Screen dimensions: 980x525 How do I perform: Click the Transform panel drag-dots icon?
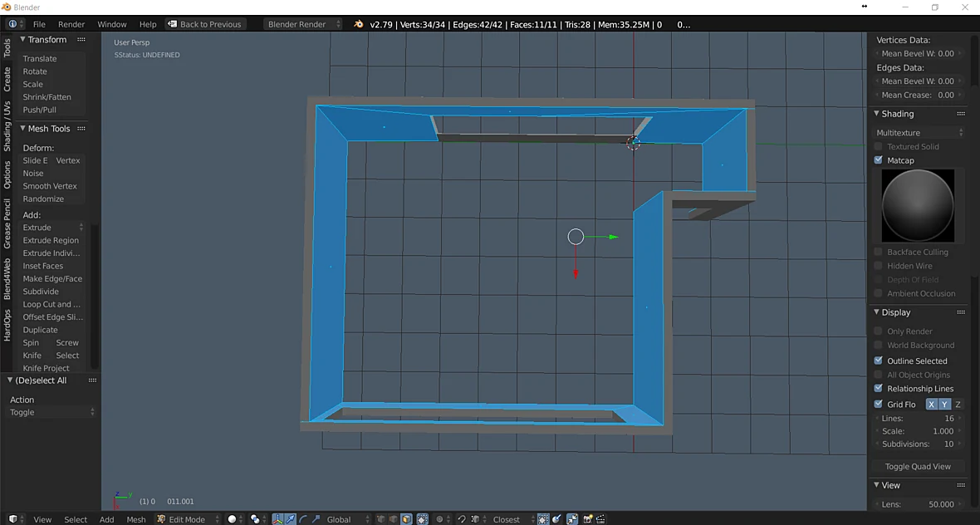coord(81,39)
